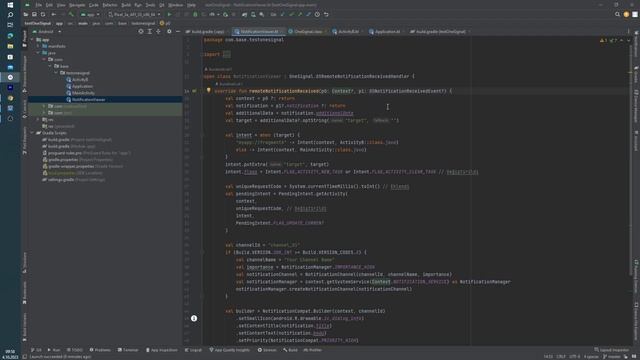Collapse the app module tree node
The height and width of the screenshot is (360, 640).
point(32,40)
